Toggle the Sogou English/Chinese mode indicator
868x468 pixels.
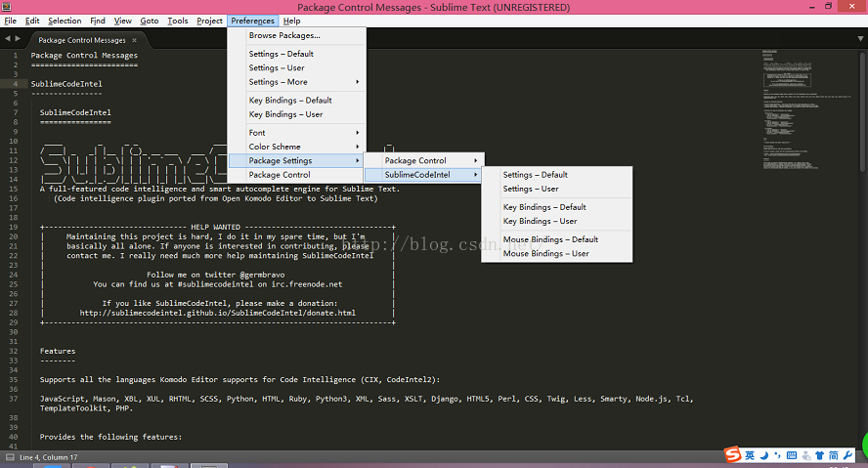tap(750, 455)
